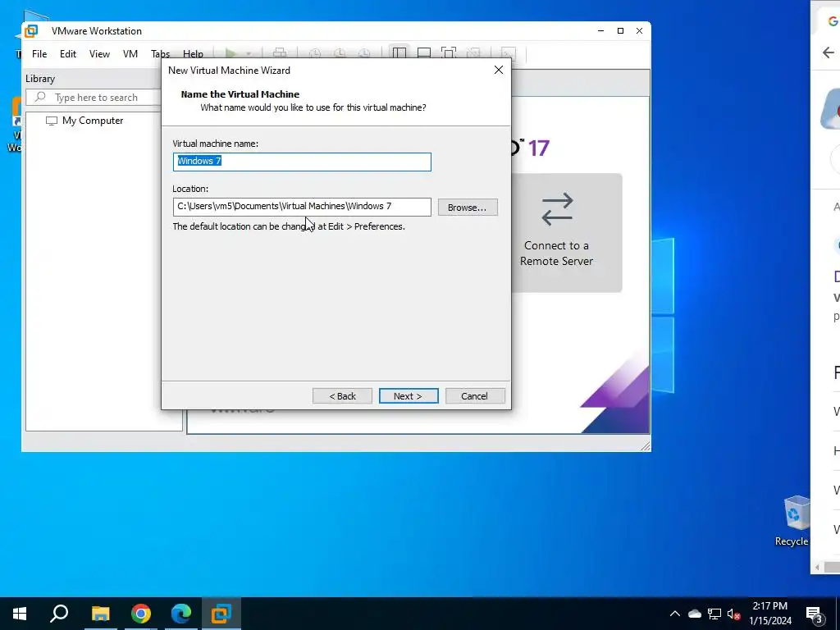This screenshot has height=630, width=840.
Task: Open Google Chrome from the taskbar
Action: (141, 614)
